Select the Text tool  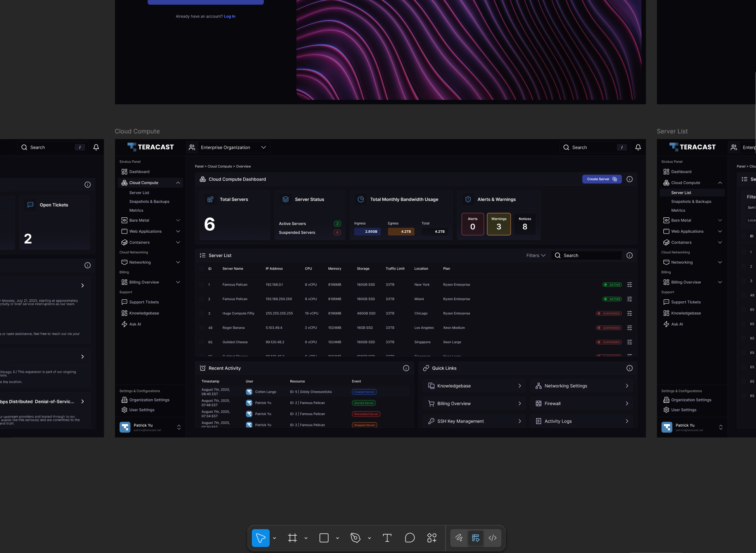(x=386, y=538)
